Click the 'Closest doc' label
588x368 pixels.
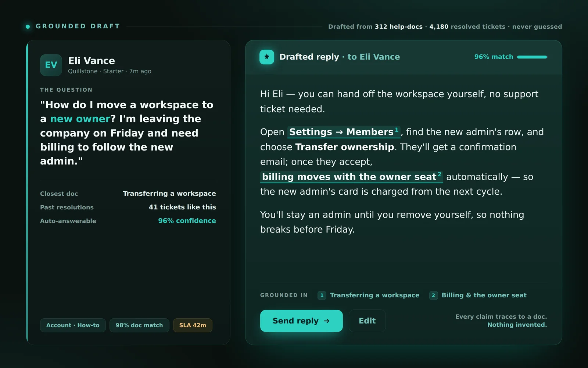click(59, 194)
